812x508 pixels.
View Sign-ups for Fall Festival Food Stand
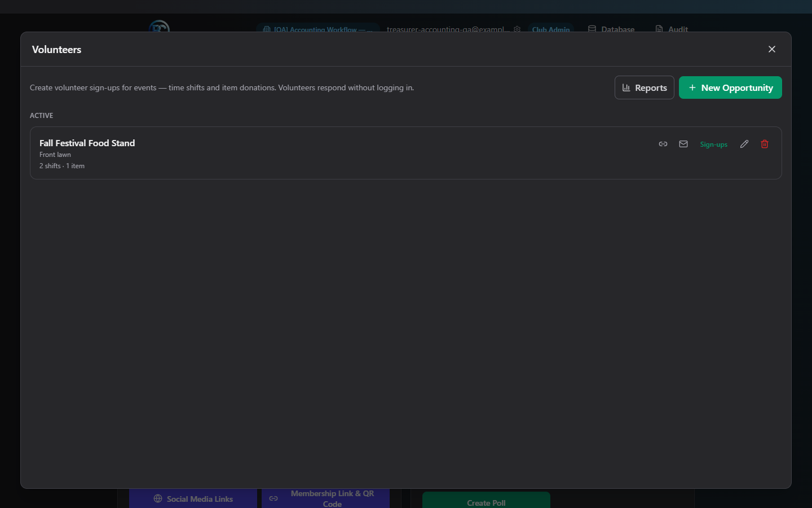tap(714, 144)
